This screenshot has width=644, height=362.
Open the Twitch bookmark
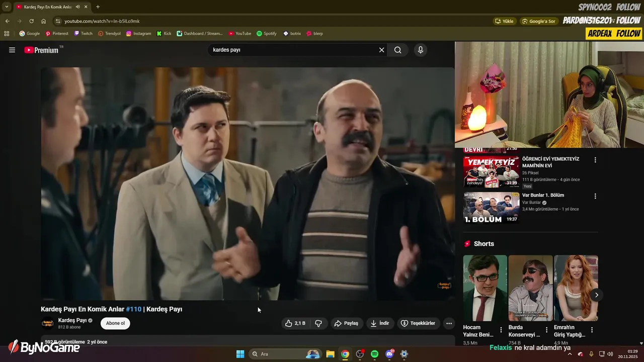[84, 34]
